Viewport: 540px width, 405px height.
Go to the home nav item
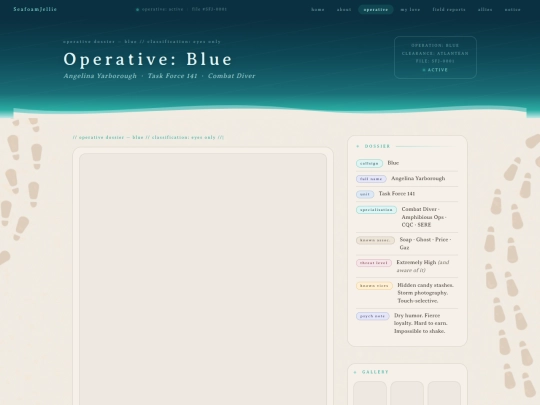318,10
